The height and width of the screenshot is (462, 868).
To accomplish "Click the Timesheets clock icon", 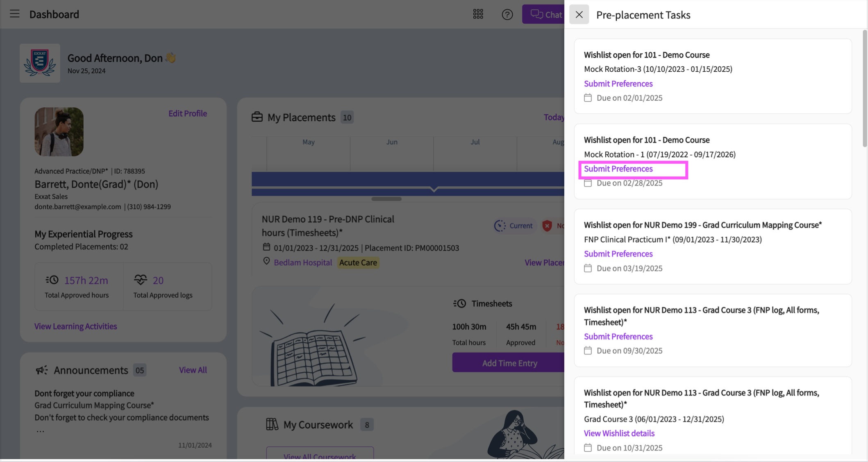I will 460,303.
